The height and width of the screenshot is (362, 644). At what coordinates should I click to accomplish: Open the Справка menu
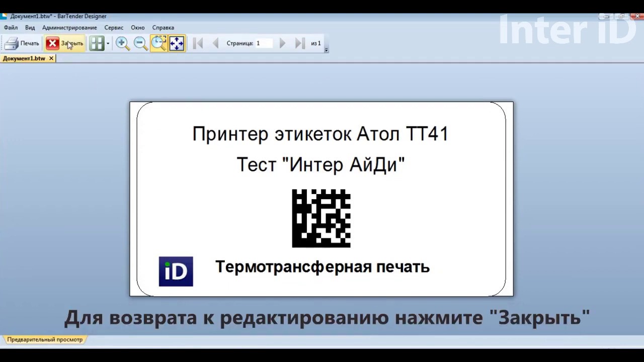[x=163, y=28]
